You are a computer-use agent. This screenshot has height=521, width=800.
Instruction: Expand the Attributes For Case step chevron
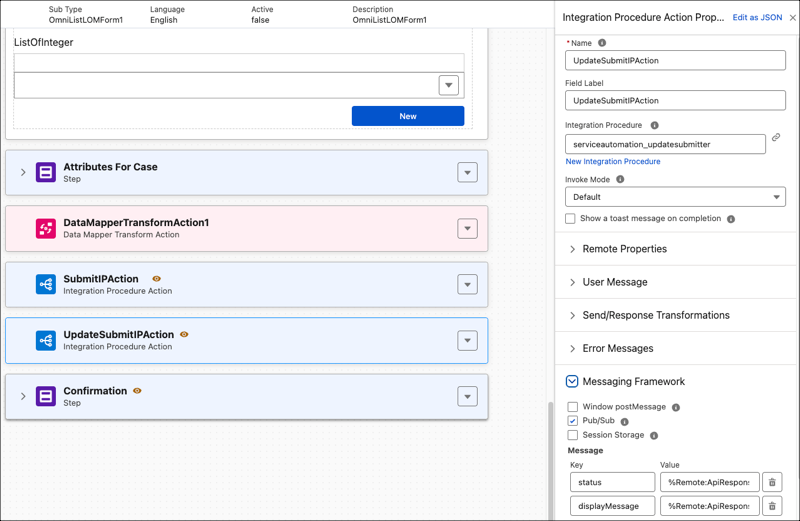[x=23, y=172]
